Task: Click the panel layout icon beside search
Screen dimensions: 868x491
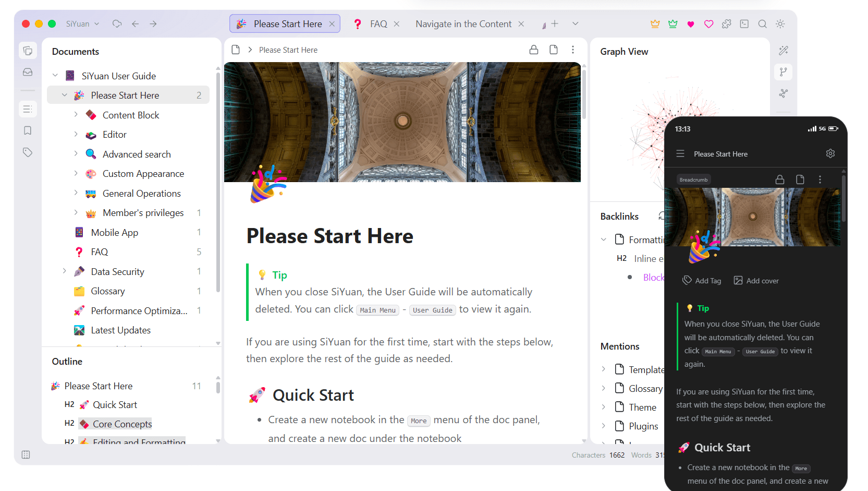Action: pos(744,24)
